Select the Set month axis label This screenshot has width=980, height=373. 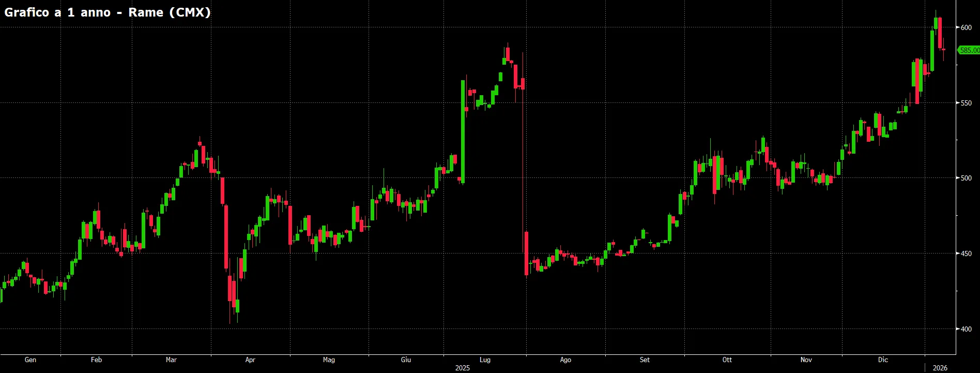point(645,360)
